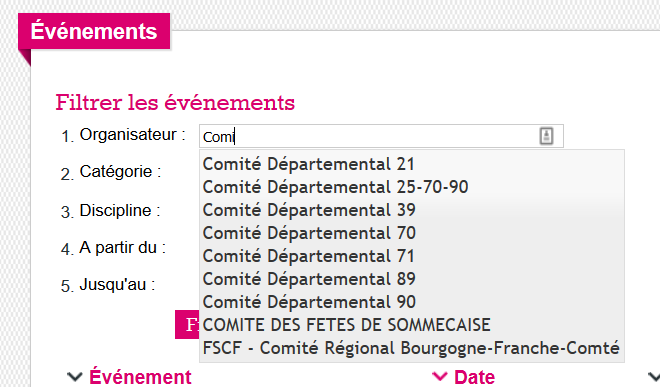Sort by the Date column header
The image size is (660, 387).
click(x=474, y=377)
